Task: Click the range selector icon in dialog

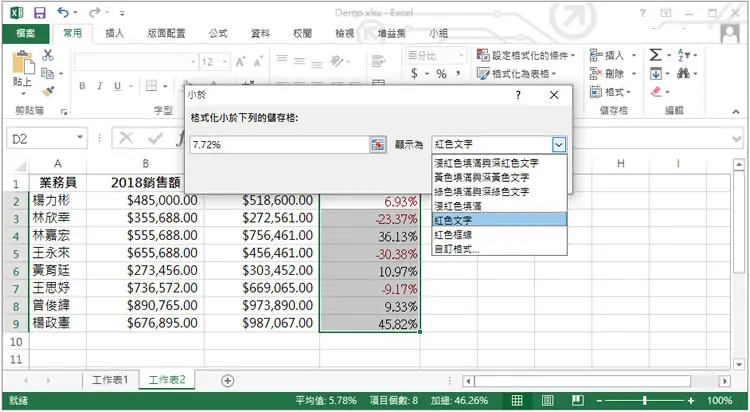Action: (x=377, y=145)
